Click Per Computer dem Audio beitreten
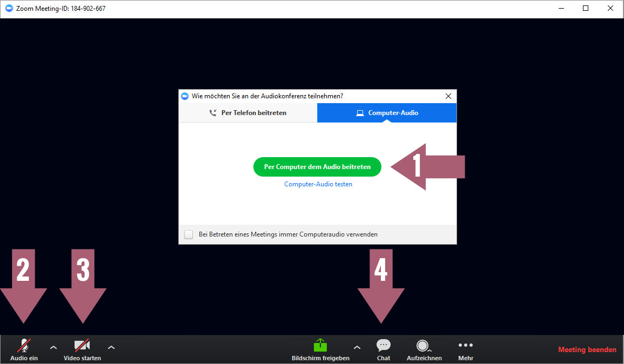Viewport: 624px width, 364px height. pyautogui.click(x=317, y=167)
